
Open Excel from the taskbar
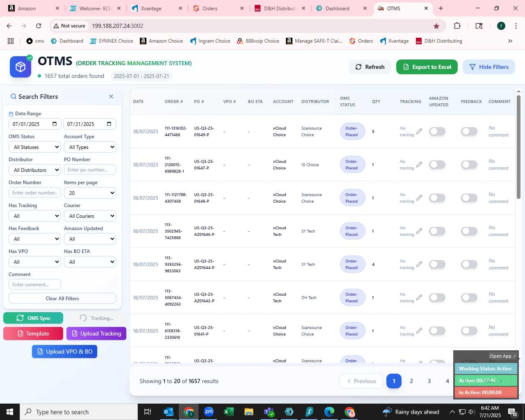coord(229,412)
